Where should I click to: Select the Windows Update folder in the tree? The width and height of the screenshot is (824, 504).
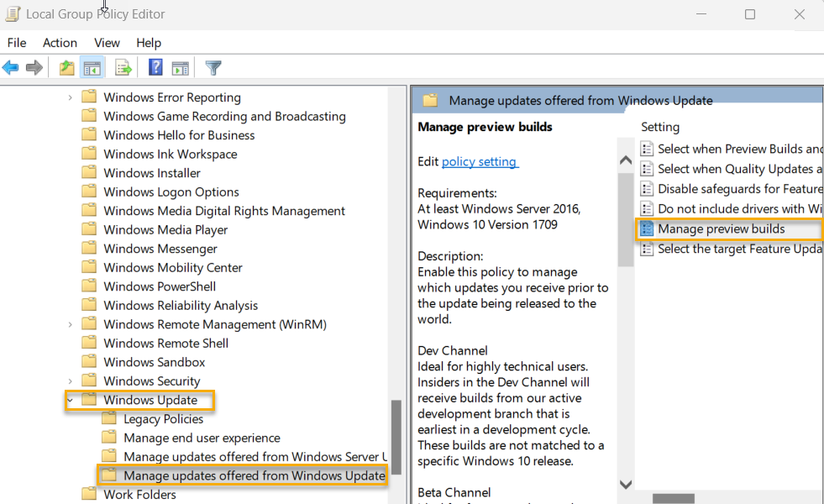point(152,401)
